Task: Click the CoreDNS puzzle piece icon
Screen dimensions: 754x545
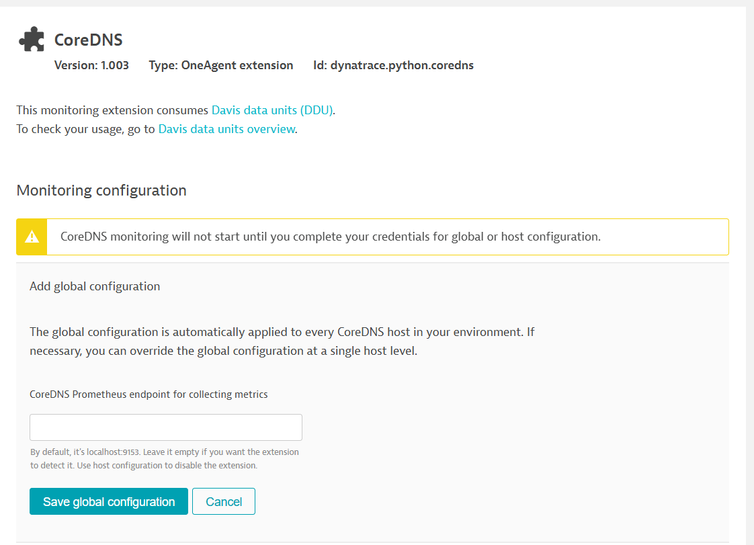Action: 31,40
